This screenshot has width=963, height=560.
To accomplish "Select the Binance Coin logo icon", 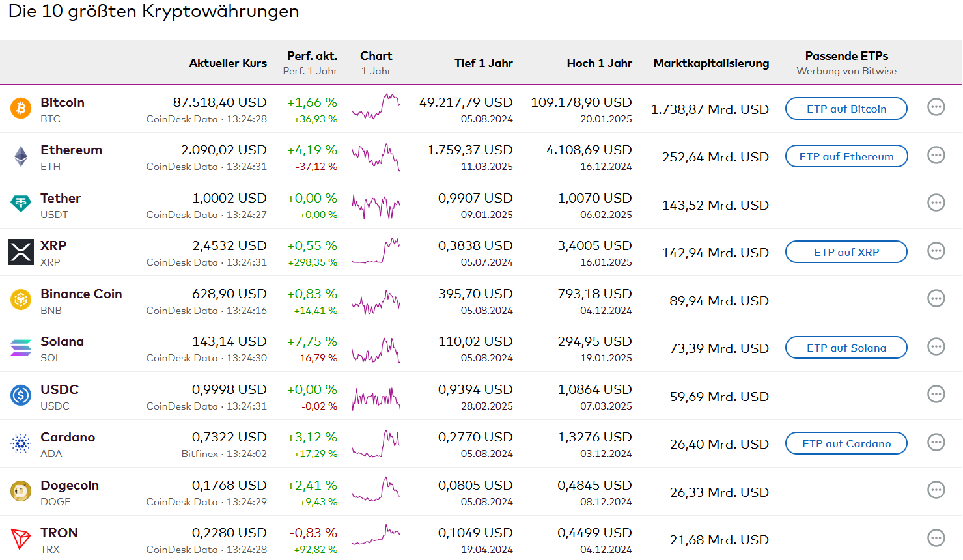I will [21, 300].
